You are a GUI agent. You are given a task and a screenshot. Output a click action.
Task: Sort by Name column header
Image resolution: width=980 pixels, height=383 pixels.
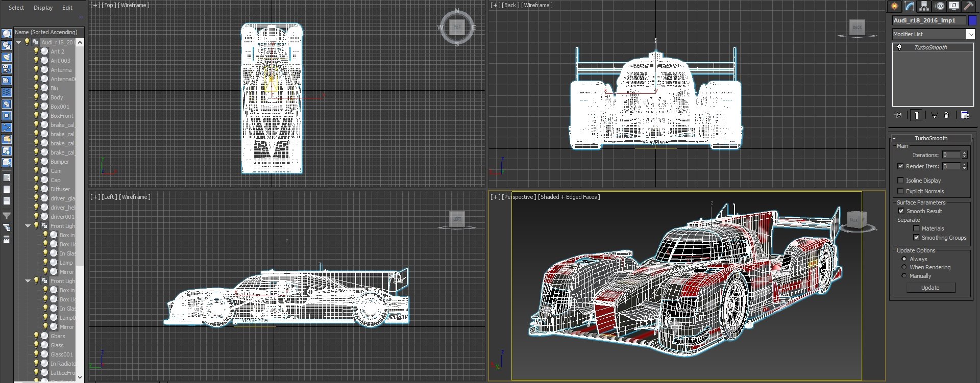[x=48, y=32]
